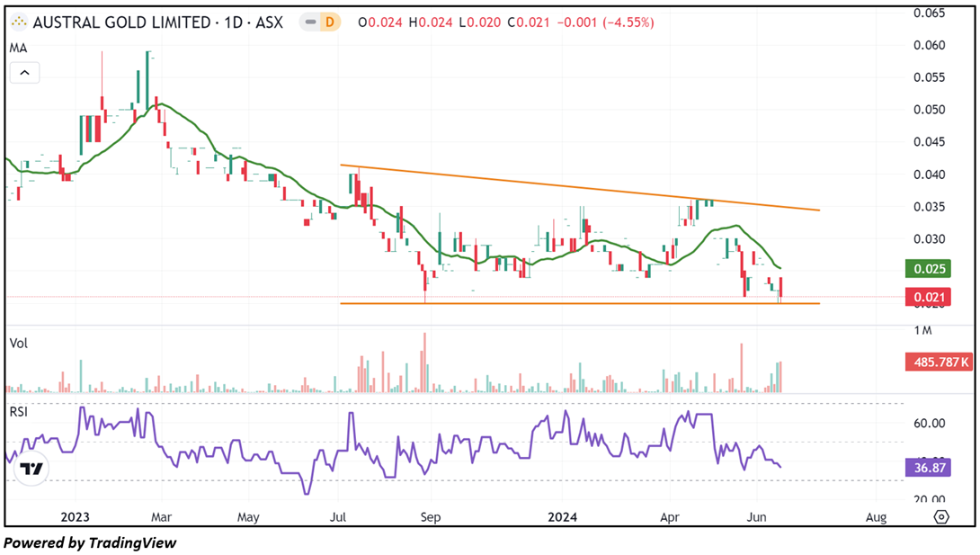Click the Powered by TradingView caption
This screenshot has width=980, height=555.
pyautogui.click(x=90, y=542)
